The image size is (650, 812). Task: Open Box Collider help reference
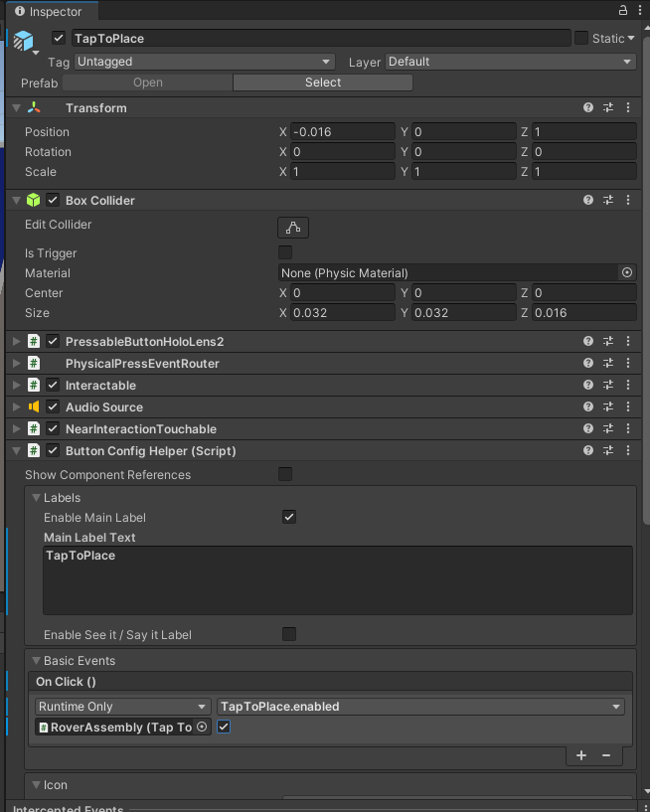587,200
